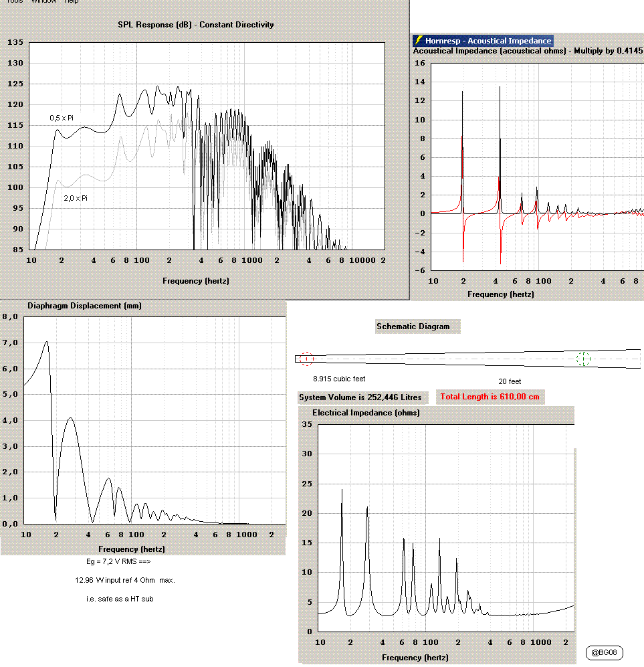
Task: Click the @BG08 signature badge
Action: (604, 652)
